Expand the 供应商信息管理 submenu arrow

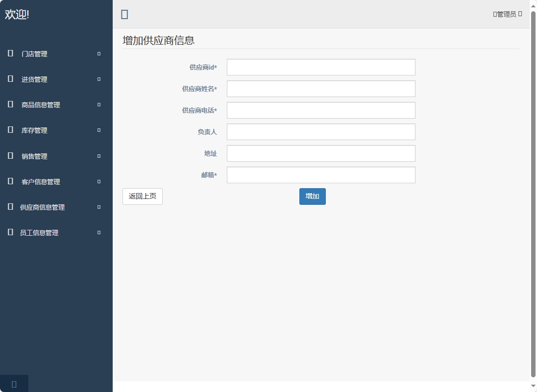(x=99, y=207)
